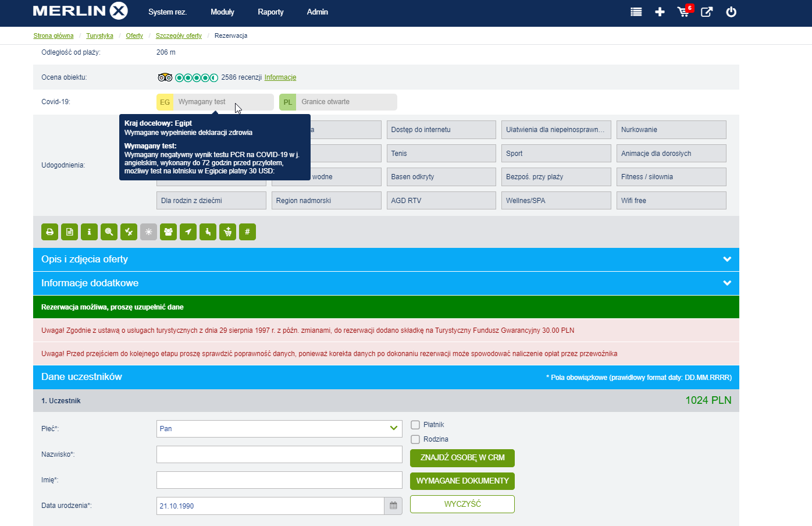Open the calendar picker for birth date
812x526 pixels.
tap(393, 506)
